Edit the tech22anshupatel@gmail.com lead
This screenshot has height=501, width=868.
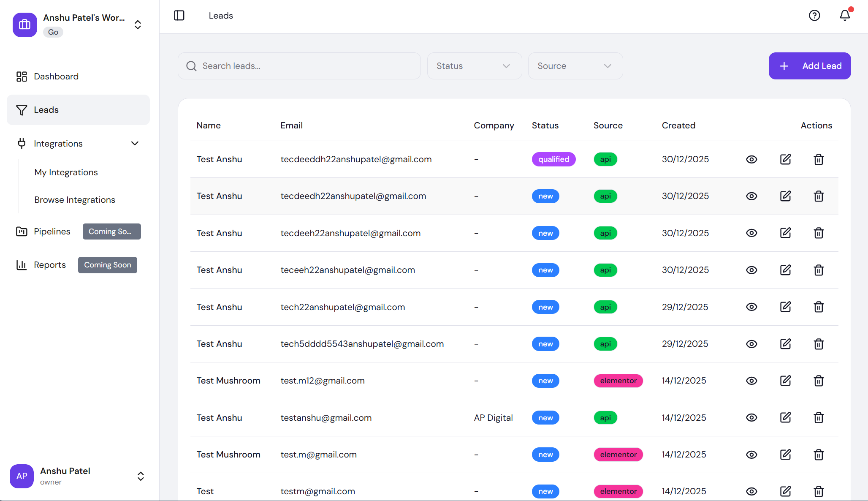785,307
